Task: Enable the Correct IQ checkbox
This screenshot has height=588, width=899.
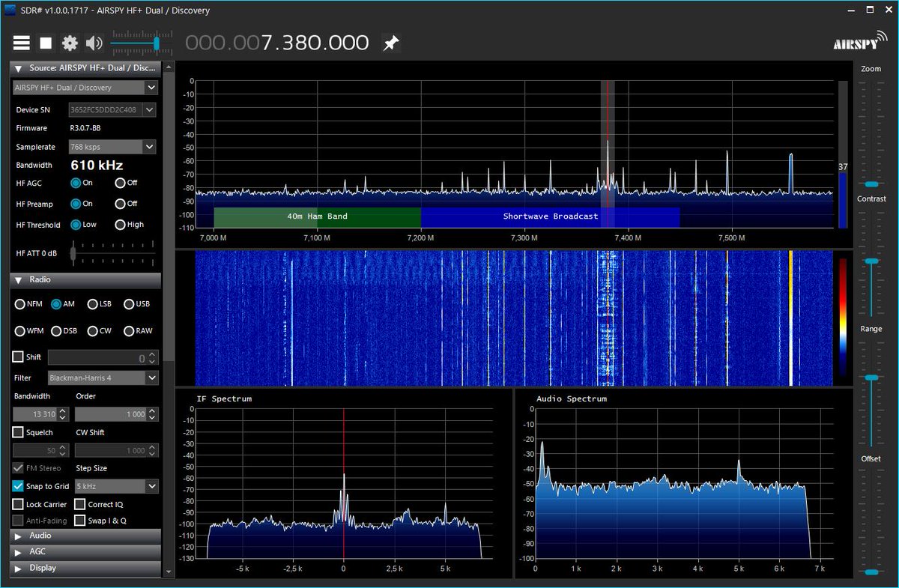Action: [79, 504]
